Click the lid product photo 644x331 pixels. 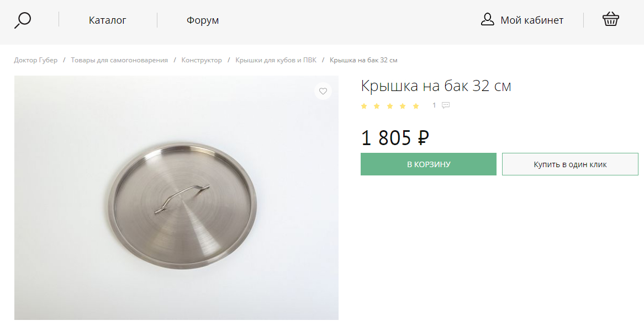tap(176, 197)
